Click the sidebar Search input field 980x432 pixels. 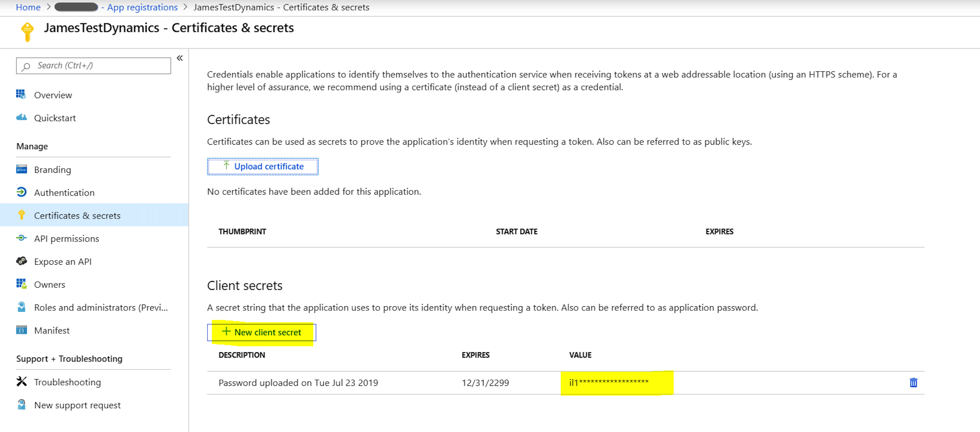click(x=93, y=65)
